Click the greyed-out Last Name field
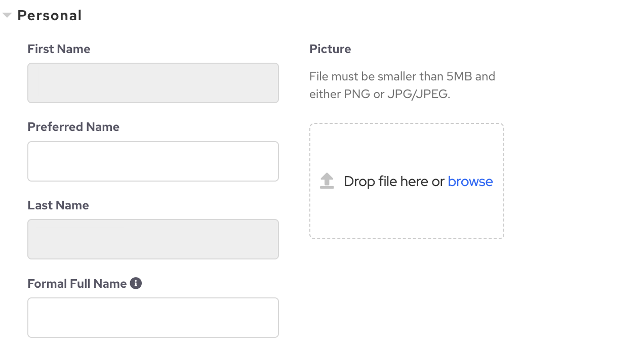The width and height of the screenshot is (644, 351). [153, 239]
